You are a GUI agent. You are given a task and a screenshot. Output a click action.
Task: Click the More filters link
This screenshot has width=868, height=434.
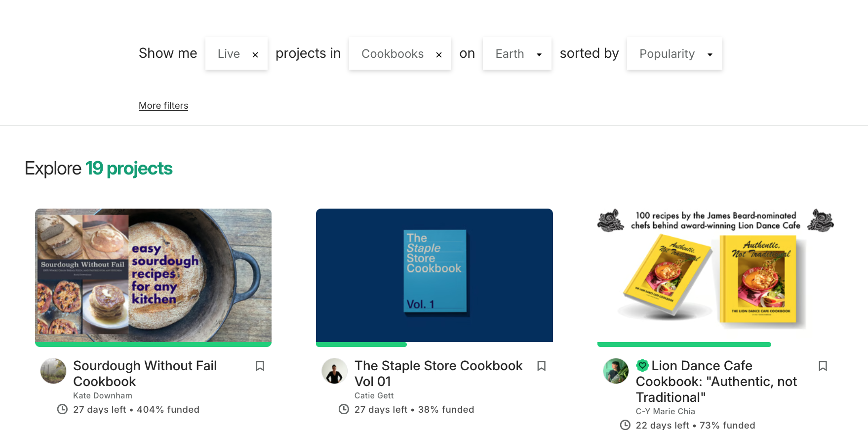(163, 106)
